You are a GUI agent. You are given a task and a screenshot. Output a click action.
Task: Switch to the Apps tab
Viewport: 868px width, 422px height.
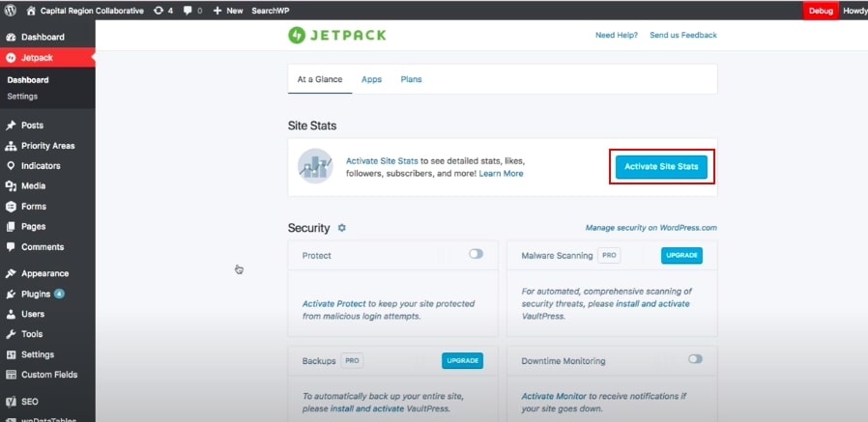tap(371, 79)
